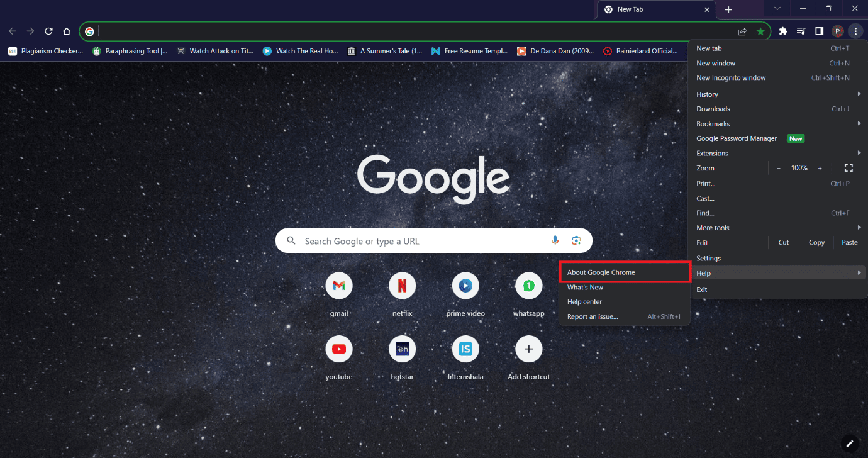Open the profile avatar P
The width and height of the screenshot is (868, 458).
pos(837,31)
